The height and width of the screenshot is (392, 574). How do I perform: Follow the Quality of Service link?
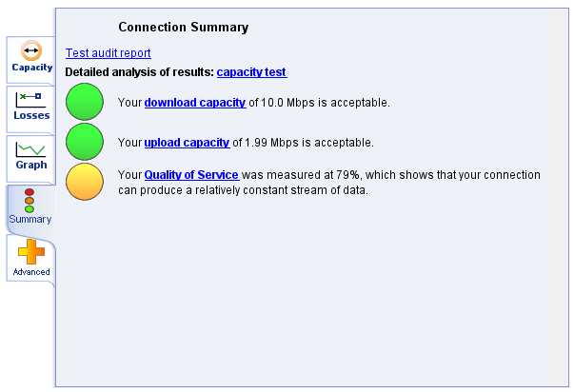point(192,175)
